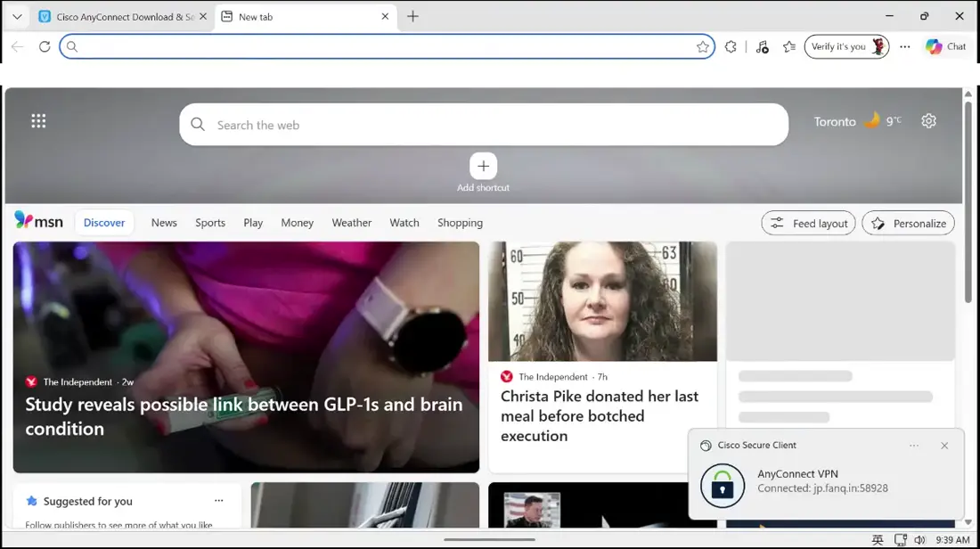This screenshot has width=980, height=549.
Task: Select the Discover feed tab
Action: (104, 223)
